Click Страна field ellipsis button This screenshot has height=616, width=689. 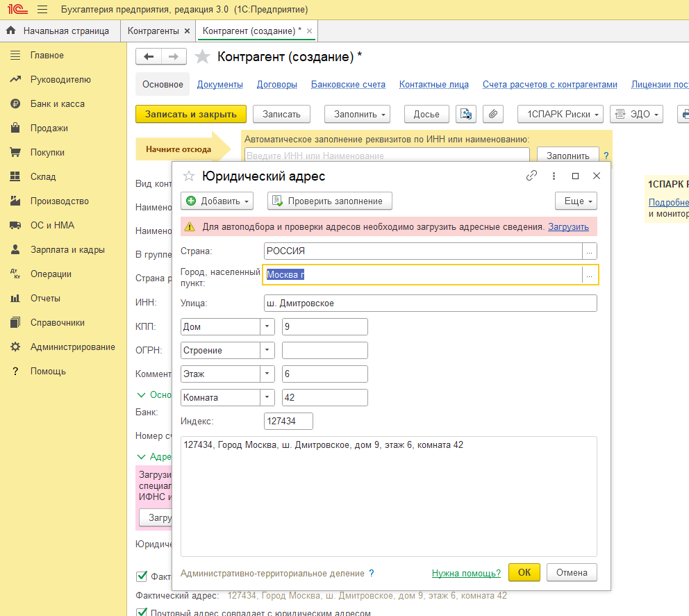589,251
